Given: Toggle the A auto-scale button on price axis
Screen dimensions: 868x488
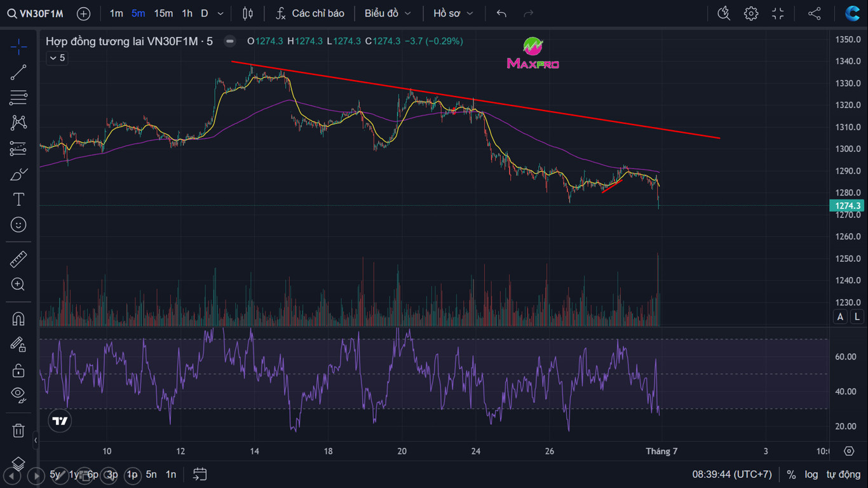Looking at the screenshot, I should point(841,316).
